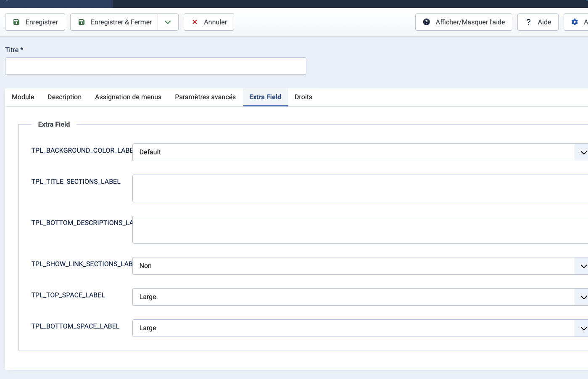Click the TPL_TITLE_SECTIONS_LABEL field label
Viewport: 588px width, 379px height.
pos(76,182)
